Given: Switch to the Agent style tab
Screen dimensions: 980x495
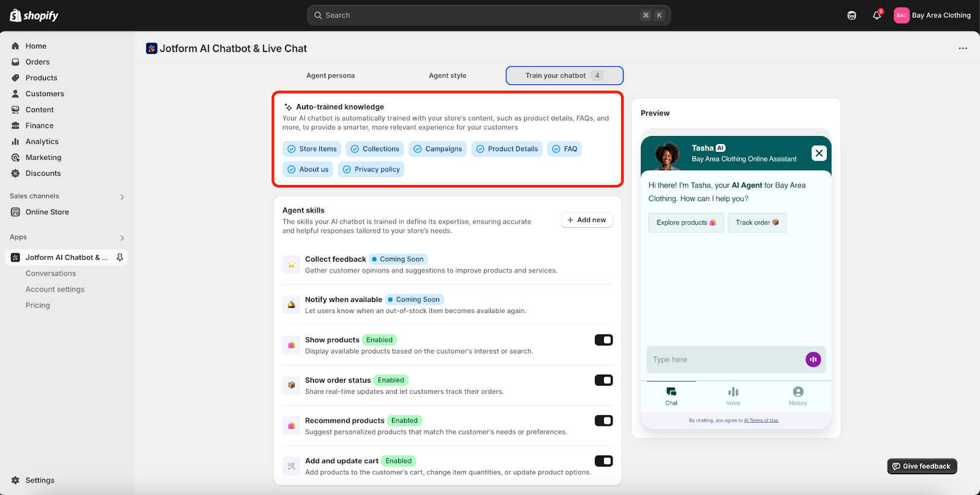Looking at the screenshot, I should click(447, 75).
